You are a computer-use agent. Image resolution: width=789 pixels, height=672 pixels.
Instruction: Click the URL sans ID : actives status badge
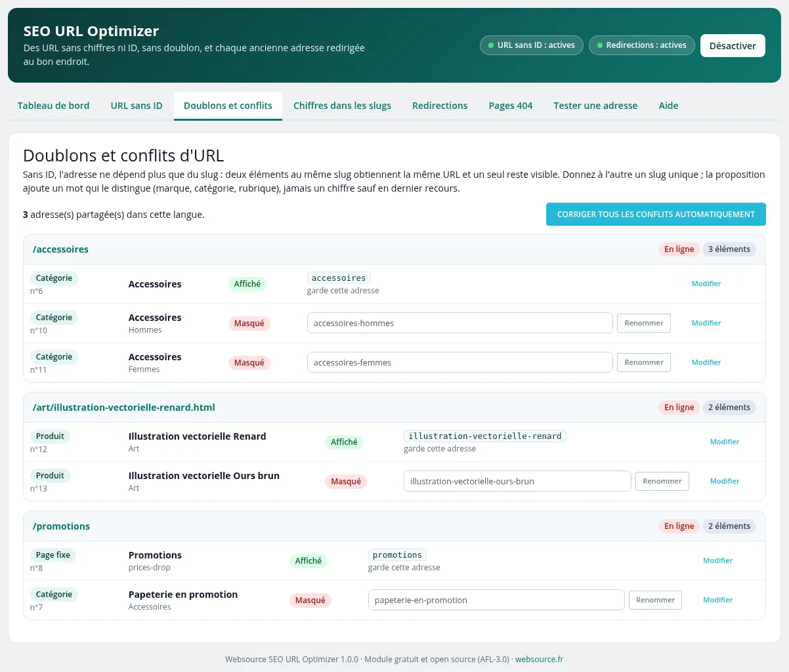532,45
